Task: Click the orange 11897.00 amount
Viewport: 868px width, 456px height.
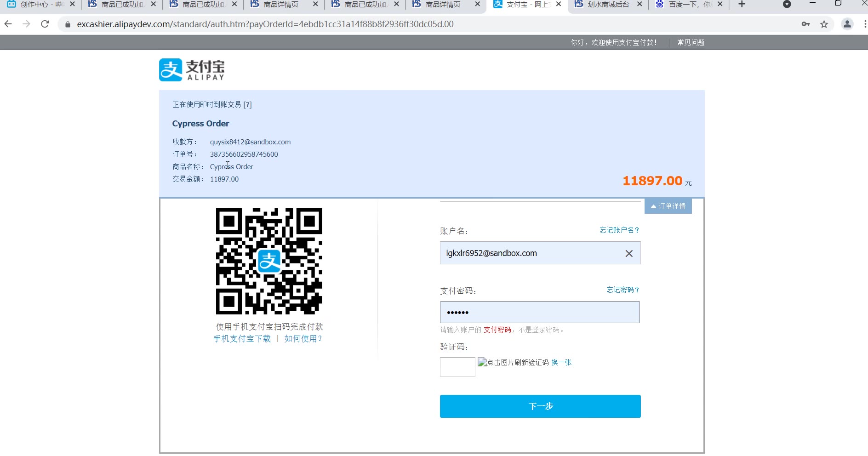Action: click(x=652, y=181)
